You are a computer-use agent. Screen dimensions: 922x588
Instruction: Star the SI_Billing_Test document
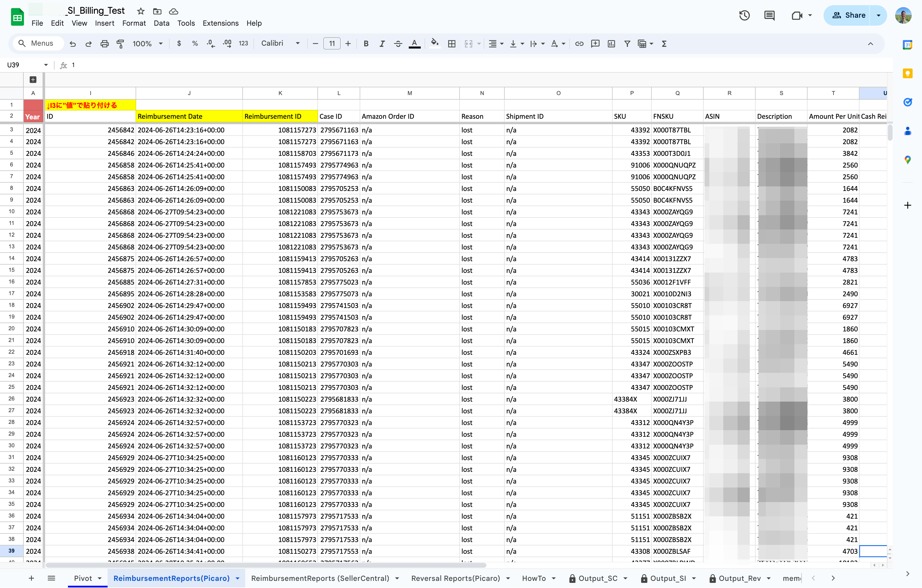pyautogui.click(x=141, y=11)
